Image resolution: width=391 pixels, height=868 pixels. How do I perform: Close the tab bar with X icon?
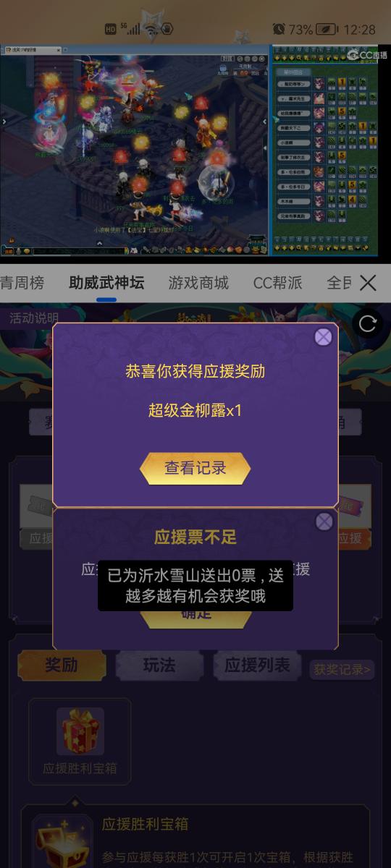click(x=368, y=283)
